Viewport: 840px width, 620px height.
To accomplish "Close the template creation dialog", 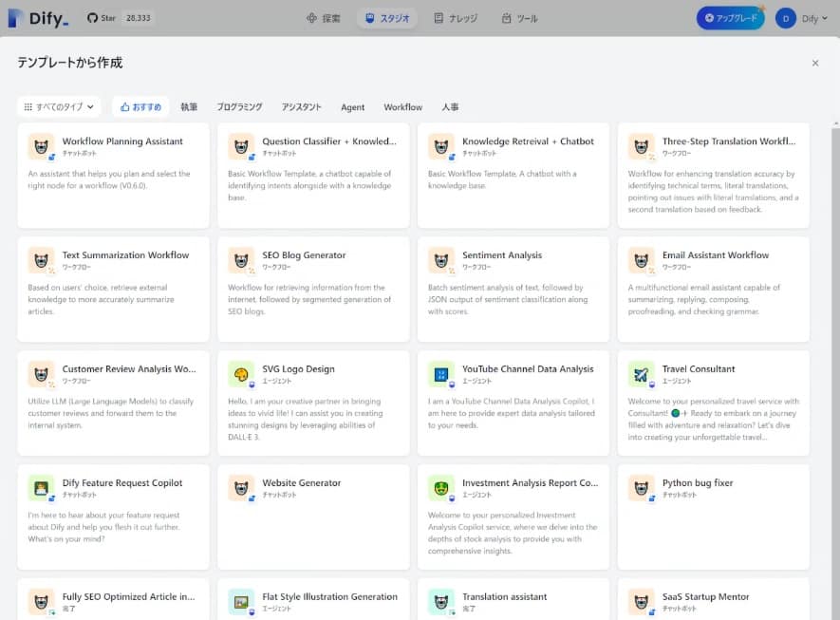I will click(x=814, y=63).
